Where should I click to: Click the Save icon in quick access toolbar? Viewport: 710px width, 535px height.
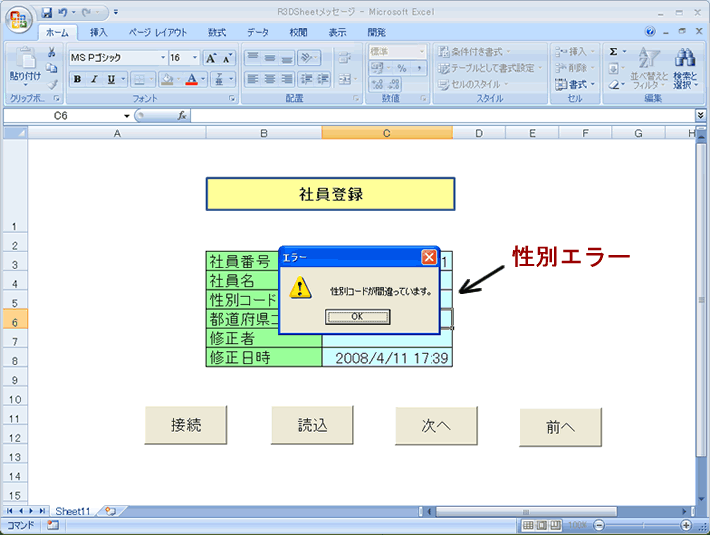[47, 12]
